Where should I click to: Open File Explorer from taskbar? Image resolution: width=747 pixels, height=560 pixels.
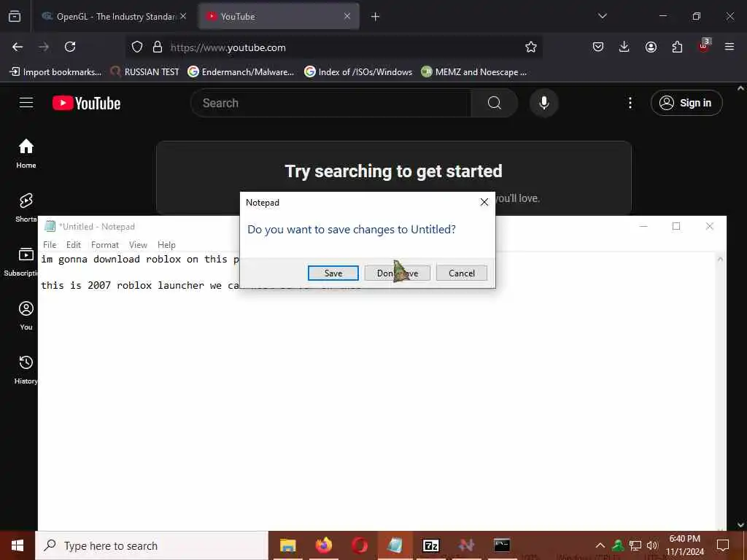[287, 545]
